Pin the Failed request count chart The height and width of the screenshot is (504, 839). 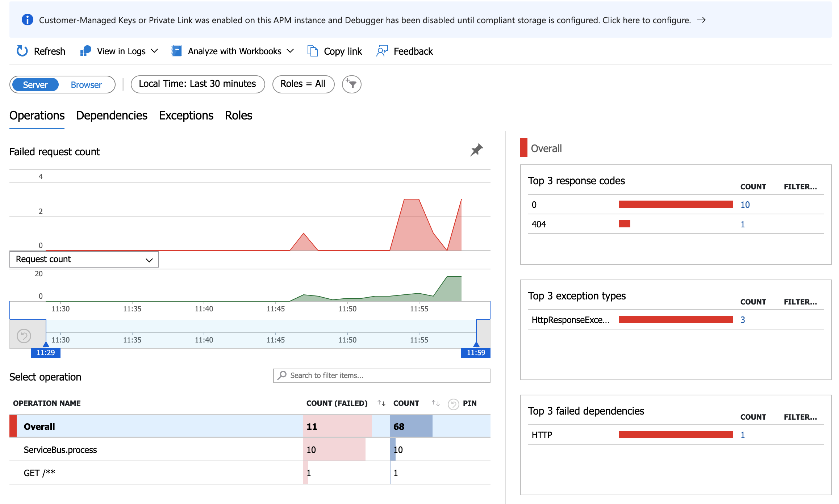[476, 150]
